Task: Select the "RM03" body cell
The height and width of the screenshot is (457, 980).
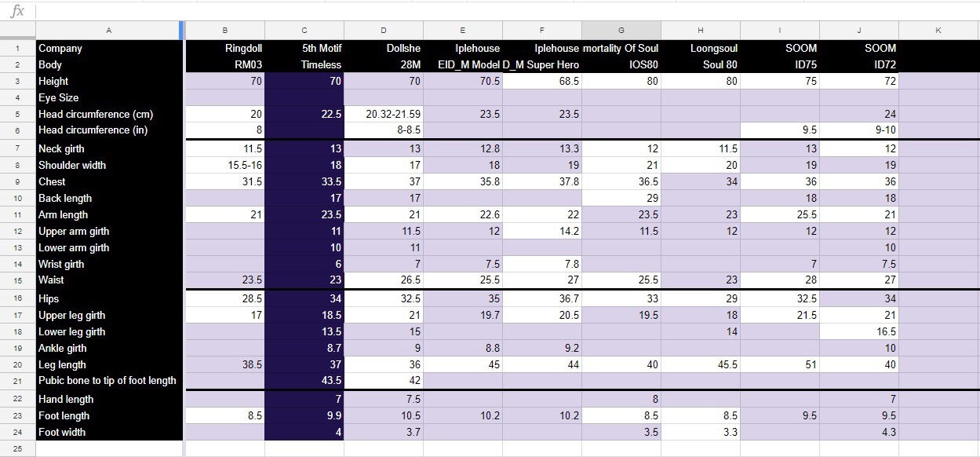Action: point(225,64)
